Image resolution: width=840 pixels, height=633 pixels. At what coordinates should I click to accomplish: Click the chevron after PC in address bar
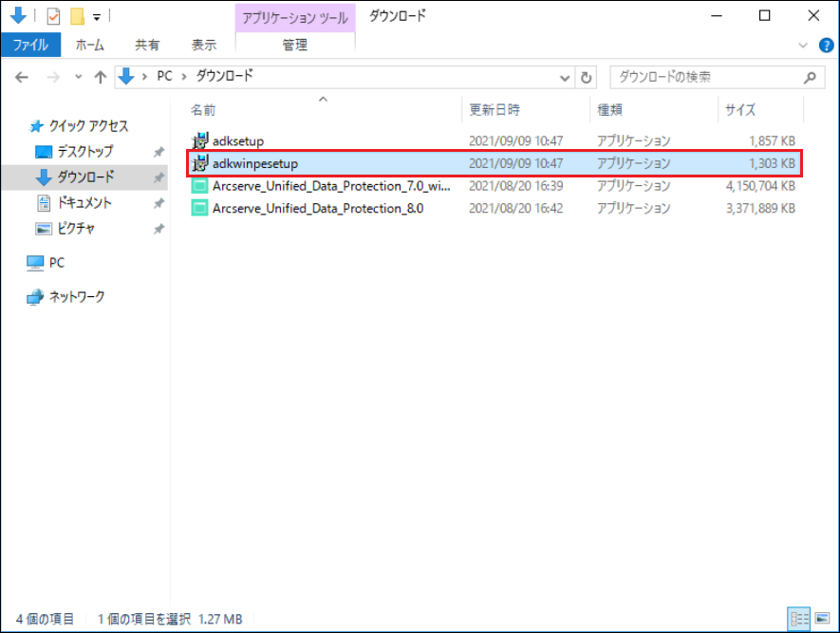coord(184,77)
